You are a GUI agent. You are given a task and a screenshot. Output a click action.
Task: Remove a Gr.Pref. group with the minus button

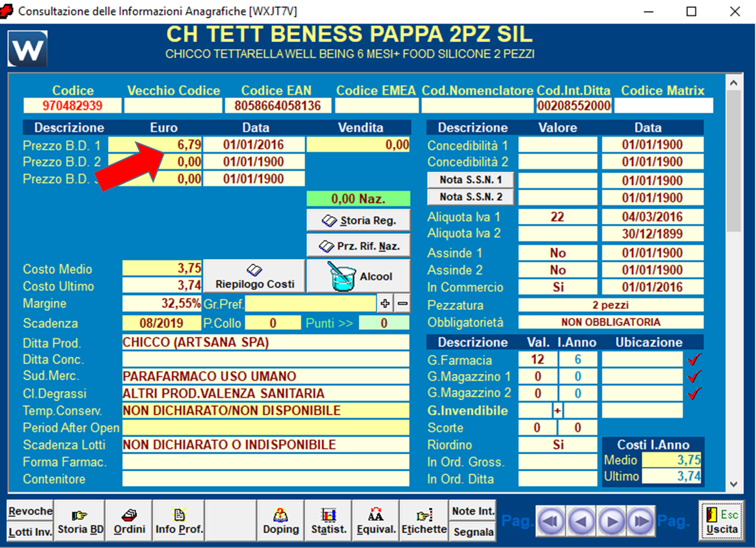click(402, 303)
